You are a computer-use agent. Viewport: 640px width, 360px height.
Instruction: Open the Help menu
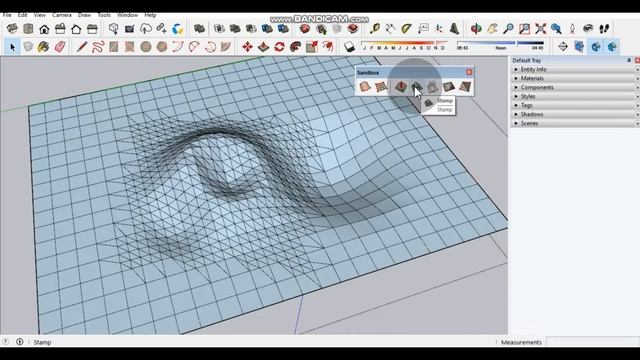click(150, 15)
